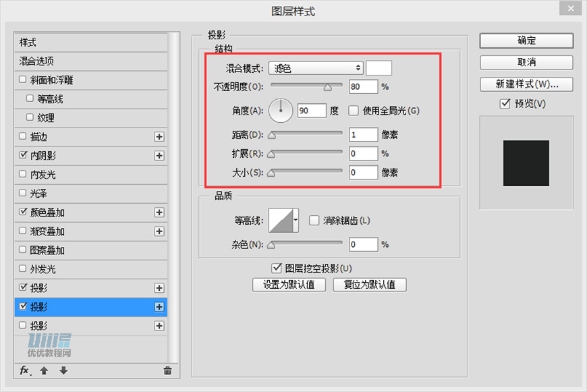This screenshot has width=587, height=392.
Task: Move the selected effect up with the arrow icon
Action: (45, 370)
